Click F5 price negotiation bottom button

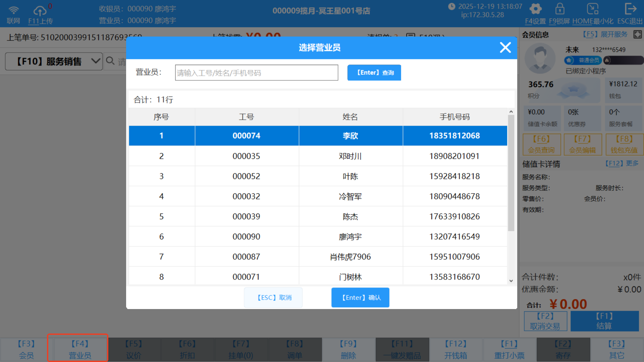(x=133, y=350)
